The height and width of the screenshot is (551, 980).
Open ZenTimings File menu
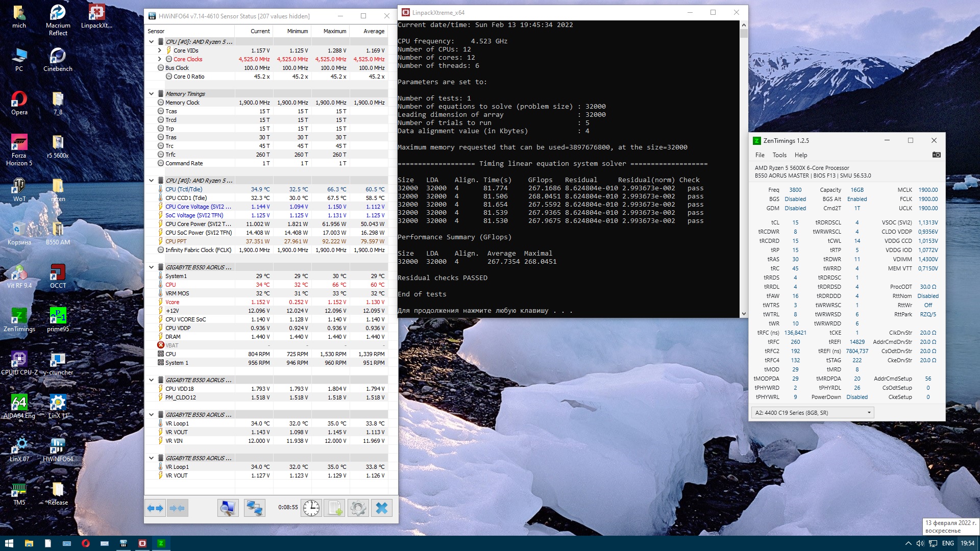759,155
